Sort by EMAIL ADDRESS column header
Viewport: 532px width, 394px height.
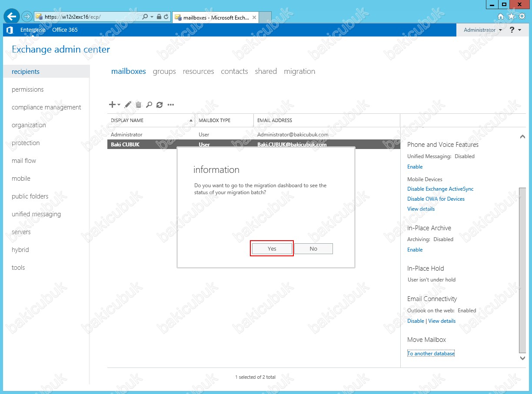(x=327, y=120)
